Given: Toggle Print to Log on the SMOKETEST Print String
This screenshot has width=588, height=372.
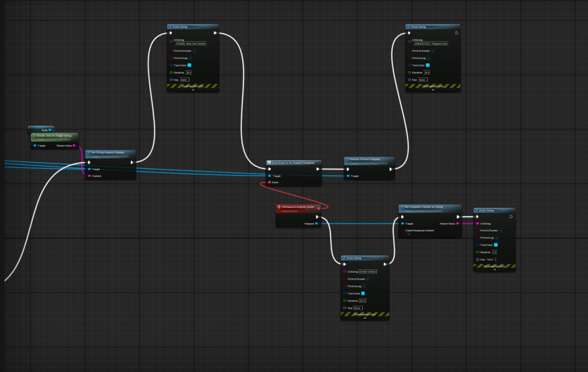Looking at the screenshot, I should [428, 58].
